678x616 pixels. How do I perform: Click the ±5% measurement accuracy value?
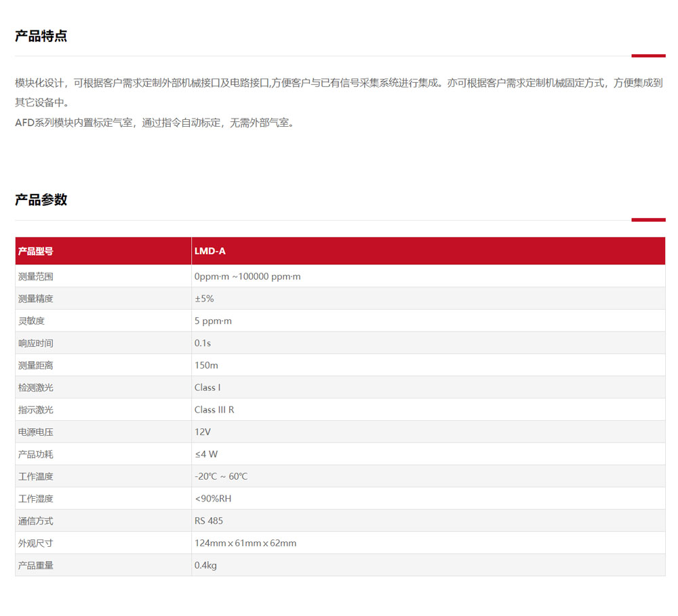point(204,299)
